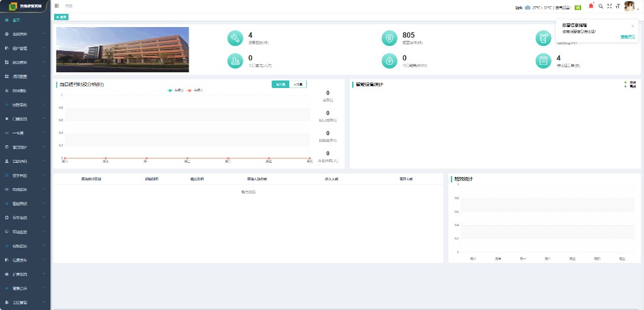This screenshot has height=310, width=644.
Task: Close the alarm reminder popup
Action: tap(633, 25)
